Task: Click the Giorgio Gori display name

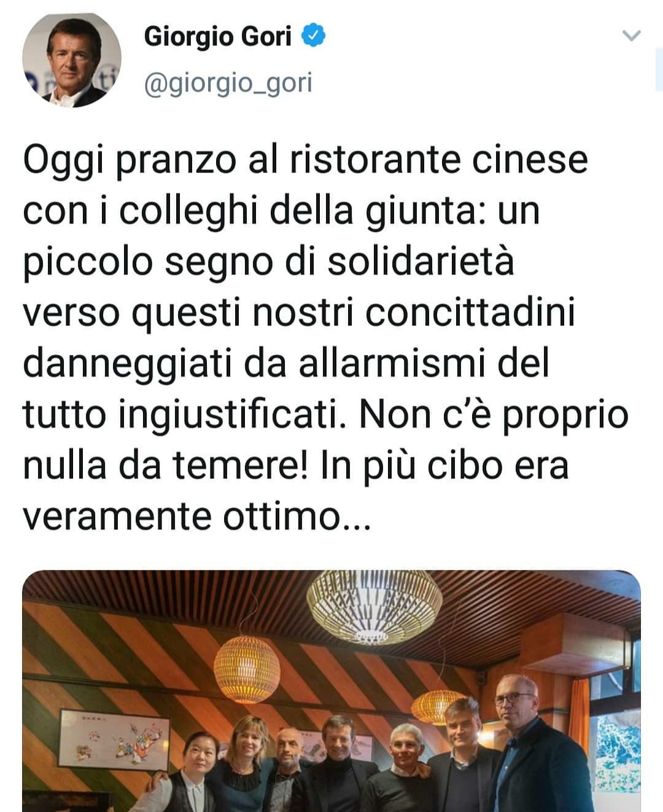Action: 218,37
